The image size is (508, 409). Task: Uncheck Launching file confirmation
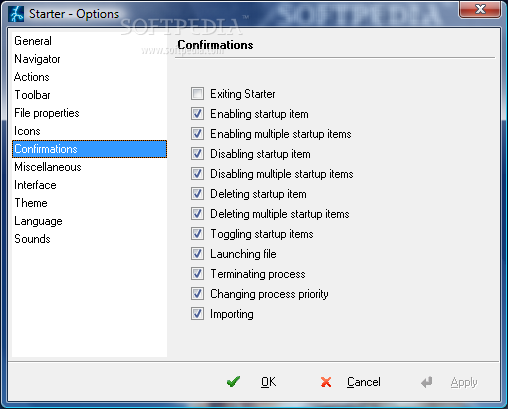(197, 254)
